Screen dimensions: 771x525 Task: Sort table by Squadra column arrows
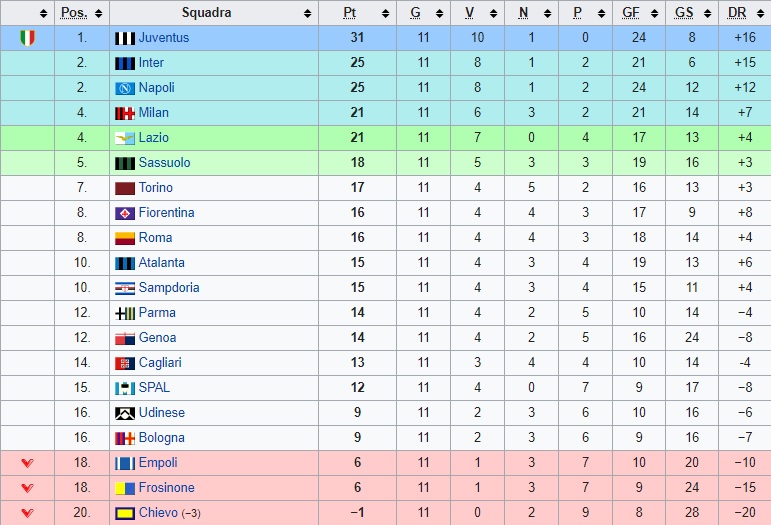click(x=307, y=13)
